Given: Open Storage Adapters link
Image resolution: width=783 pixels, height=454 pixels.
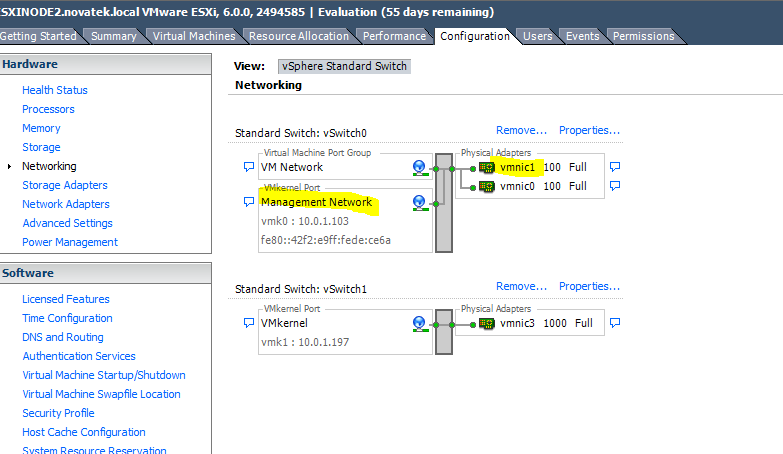Looking at the screenshot, I should [65, 185].
